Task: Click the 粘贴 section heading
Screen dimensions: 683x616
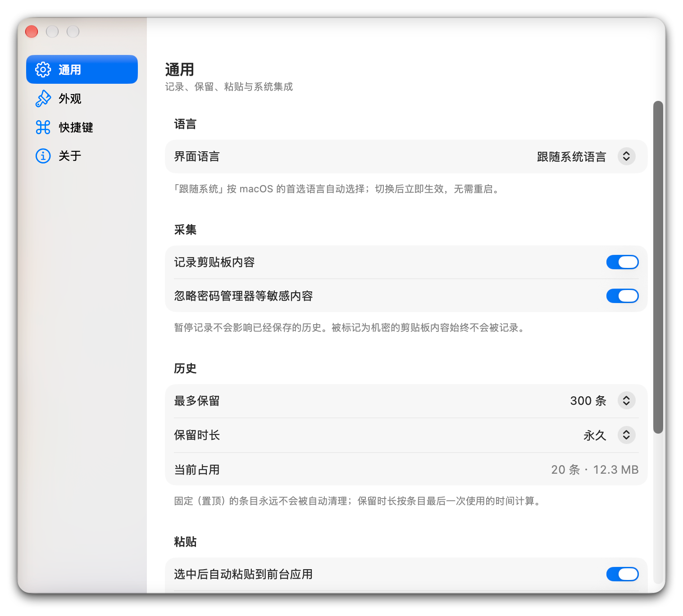Action: [x=185, y=542]
